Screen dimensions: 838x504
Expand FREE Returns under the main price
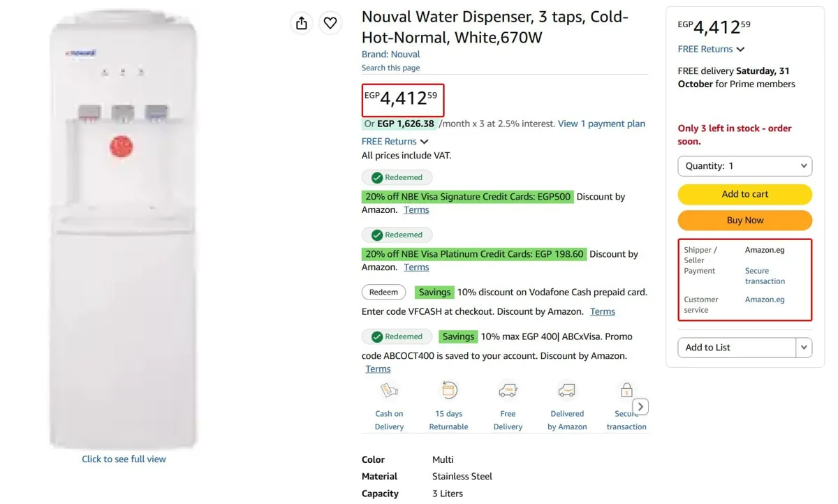pyautogui.click(x=395, y=141)
